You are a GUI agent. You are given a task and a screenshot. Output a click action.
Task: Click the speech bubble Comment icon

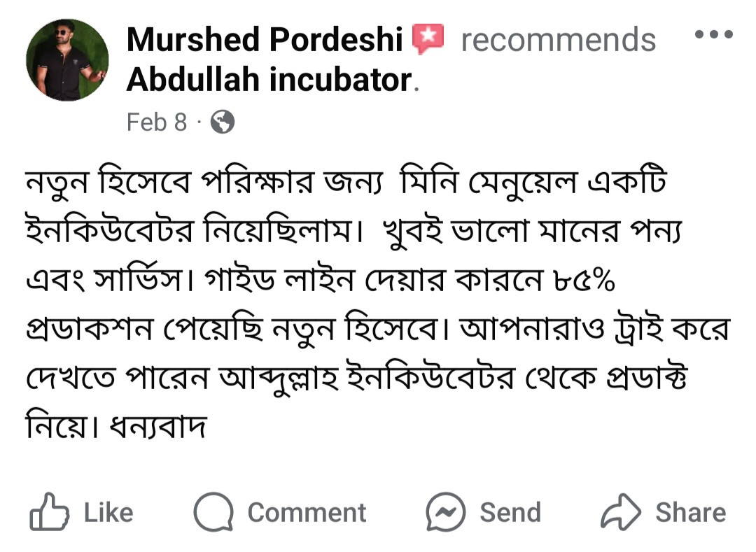pyautogui.click(x=213, y=513)
